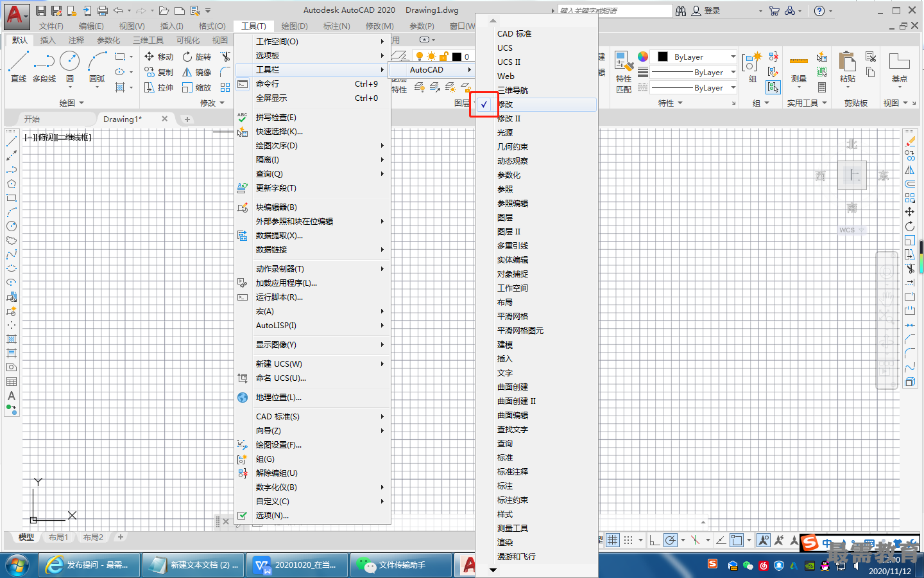Open the 测量 dropdown arrow
Screen dimensions: 924x578
click(x=799, y=87)
